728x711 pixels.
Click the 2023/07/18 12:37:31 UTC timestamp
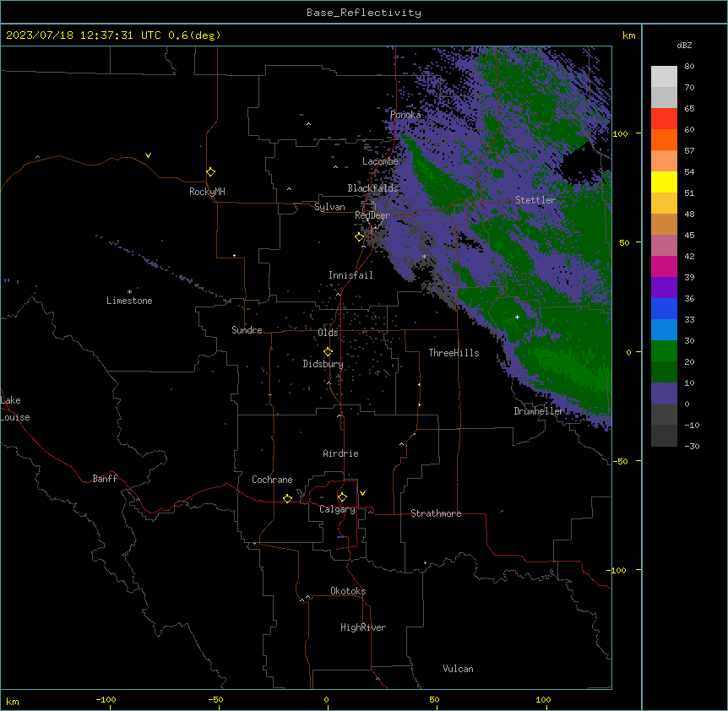tap(83, 35)
